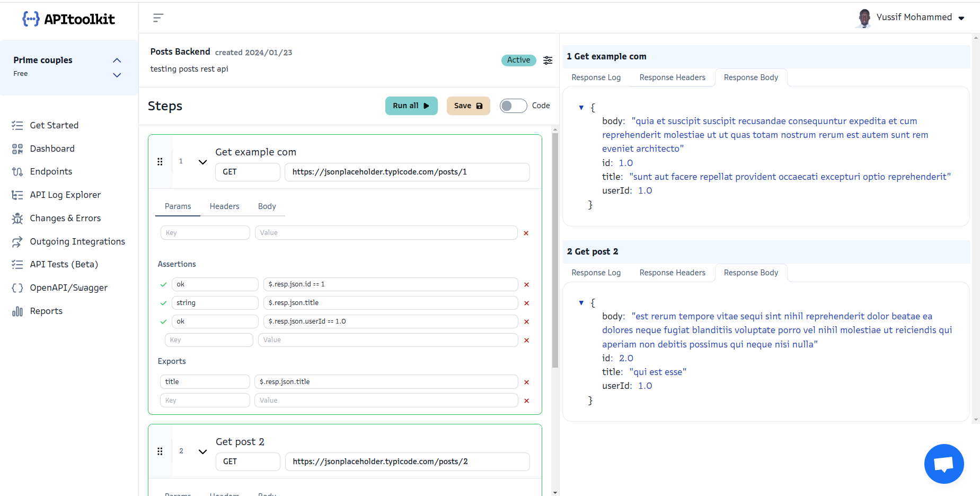Open Response Headers for Get post 2
980x496 pixels.
click(672, 273)
